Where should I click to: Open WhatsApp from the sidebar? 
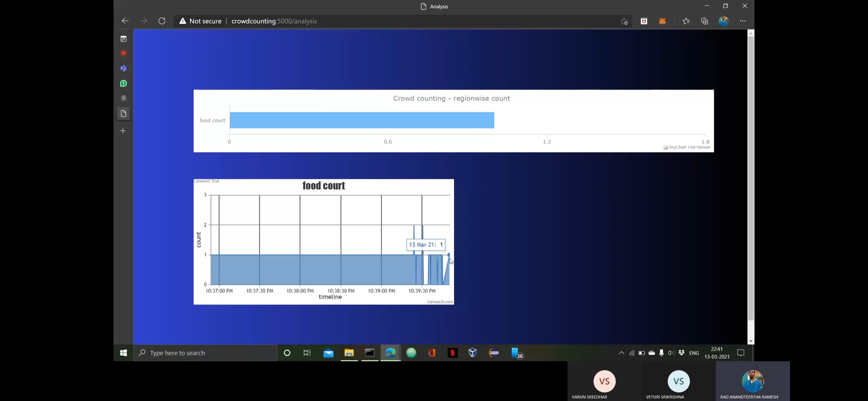coord(124,83)
